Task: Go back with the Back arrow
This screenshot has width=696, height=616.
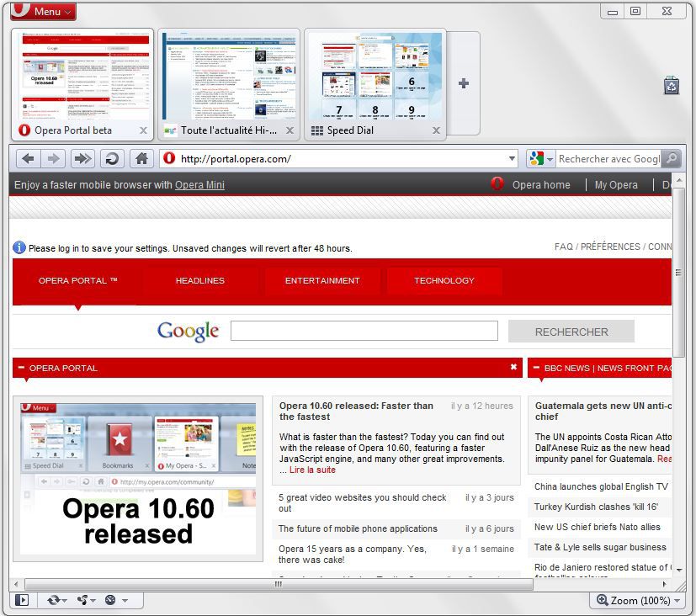Action: tap(29, 158)
